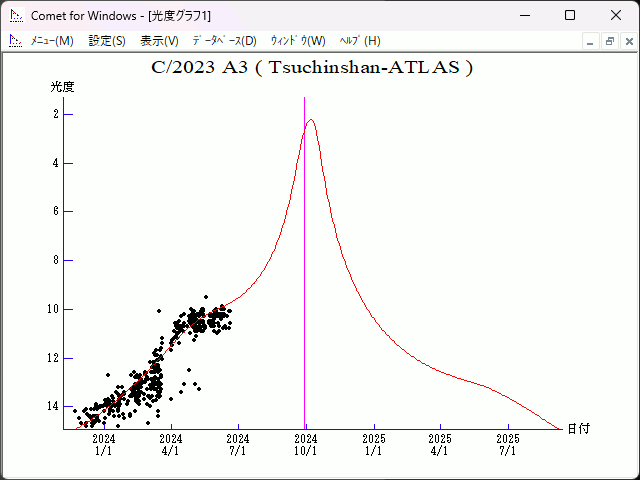This screenshot has width=640, height=480.
Task: Click the 2024 7/1 date label
Action: [238, 445]
